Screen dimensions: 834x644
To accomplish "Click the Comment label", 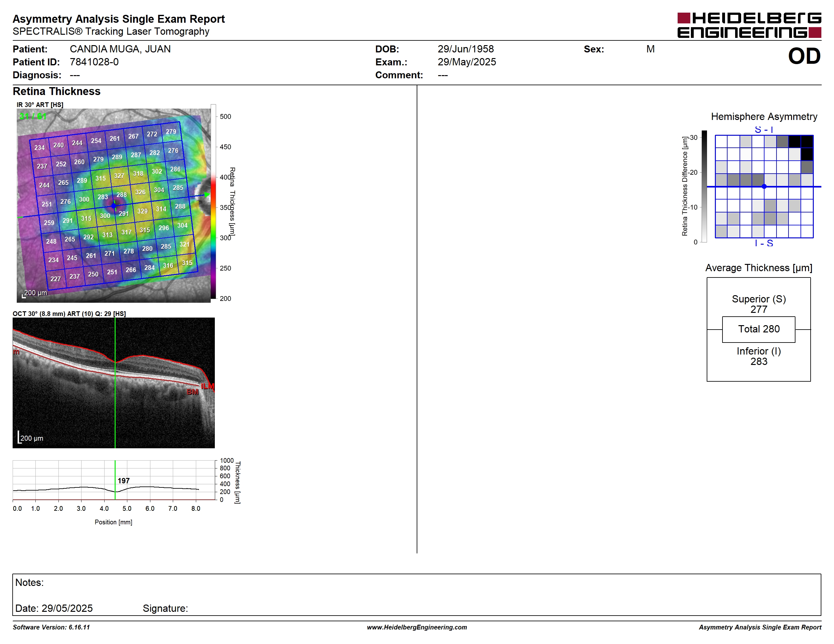I will (x=399, y=75).
